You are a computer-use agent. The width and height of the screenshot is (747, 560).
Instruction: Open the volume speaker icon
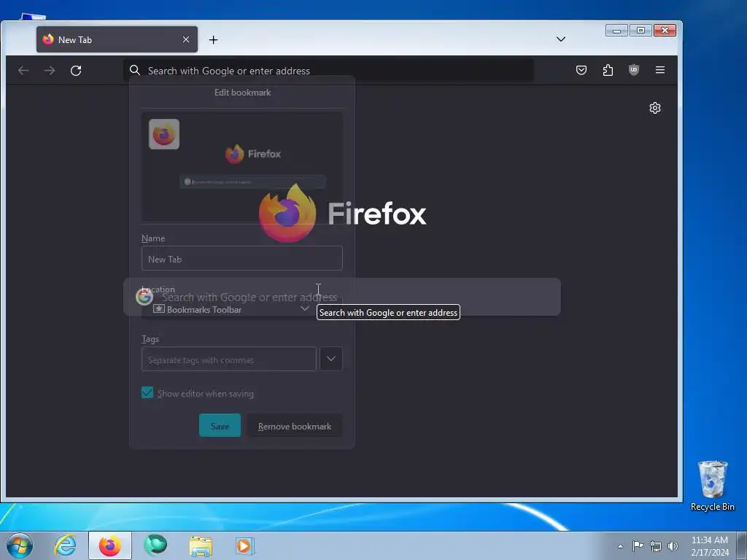(x=673, y=546)
